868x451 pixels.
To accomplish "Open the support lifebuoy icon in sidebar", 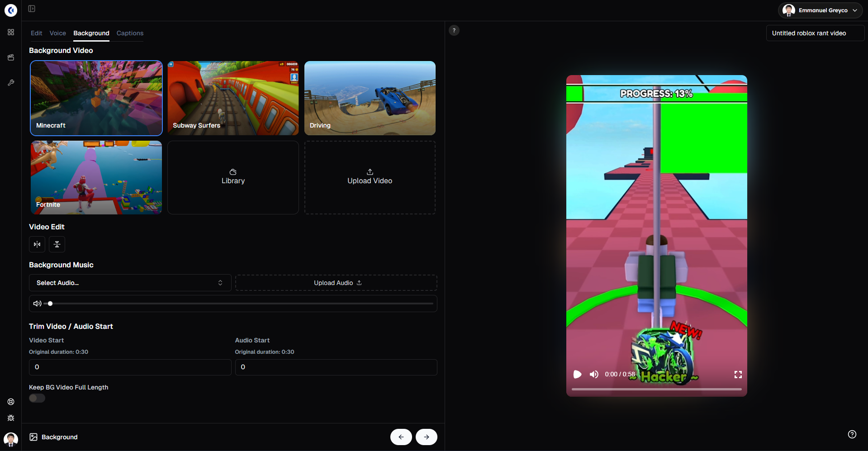I will pyautogui.click(x=11, y=402).
